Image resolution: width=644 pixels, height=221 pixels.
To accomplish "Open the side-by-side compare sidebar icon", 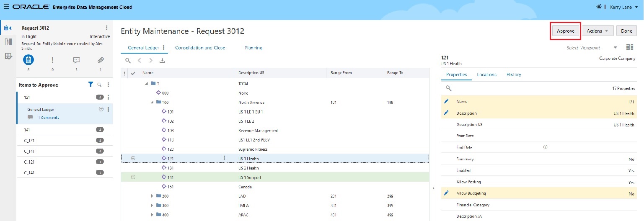I will coord(8,42).
